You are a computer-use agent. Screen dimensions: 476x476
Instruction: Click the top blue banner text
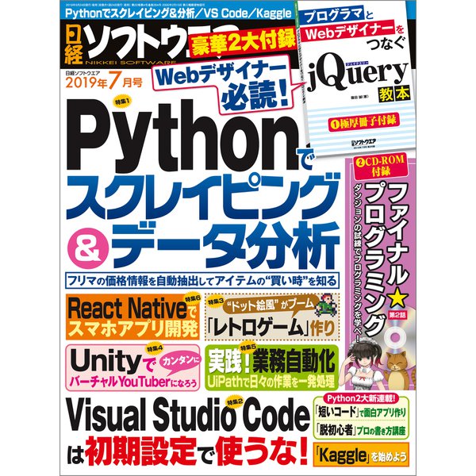(x=178, y=13)
